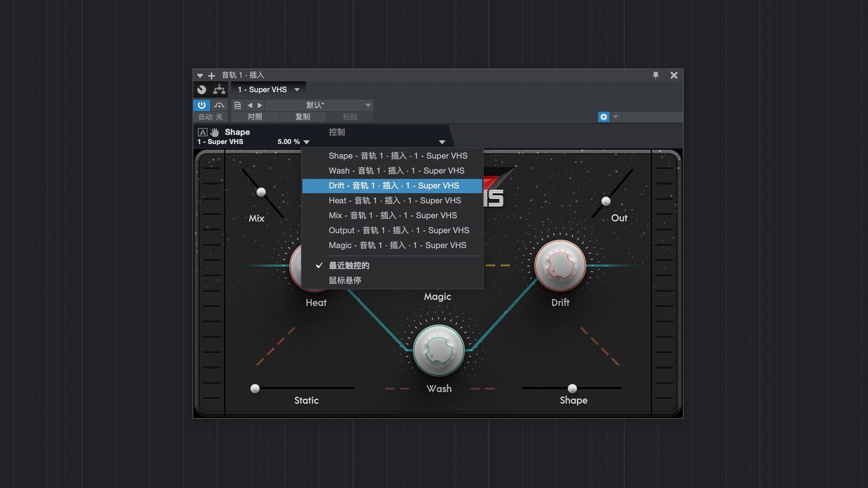Click the hand parameter focus icon
This screenshot has width=868, height=488.
215,132
